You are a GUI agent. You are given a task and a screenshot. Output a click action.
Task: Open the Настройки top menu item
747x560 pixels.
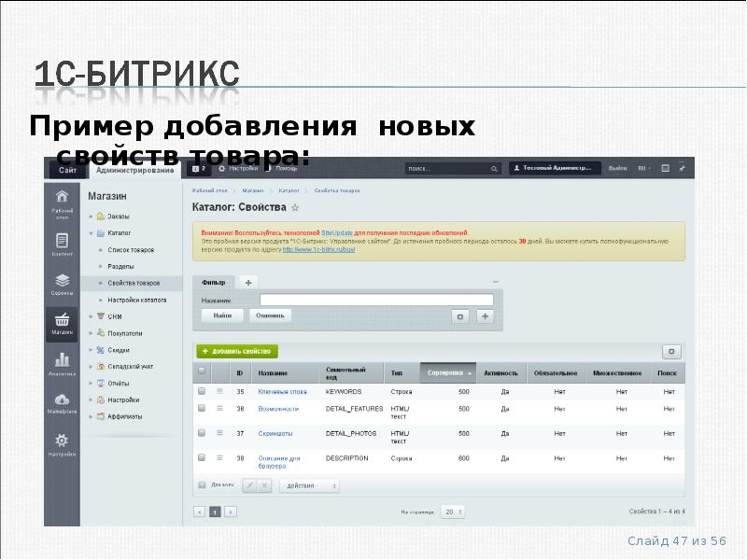(238, 169)
